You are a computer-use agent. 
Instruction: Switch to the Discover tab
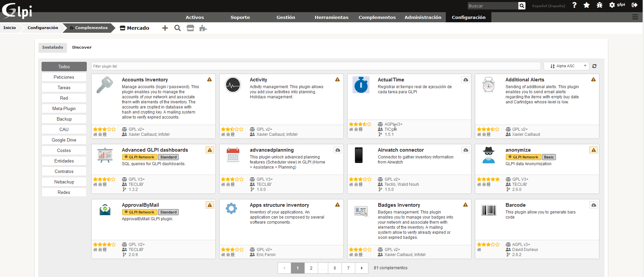click(x=82, y=47)
